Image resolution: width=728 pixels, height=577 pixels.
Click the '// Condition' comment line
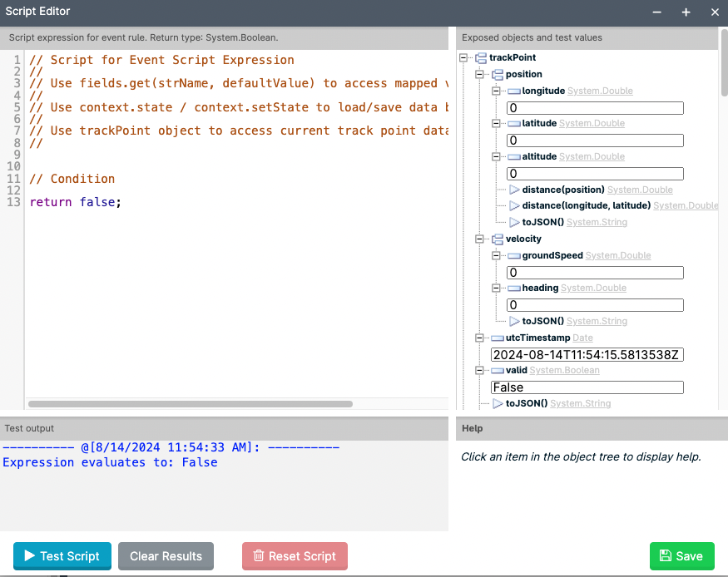[x=72, y=179]
